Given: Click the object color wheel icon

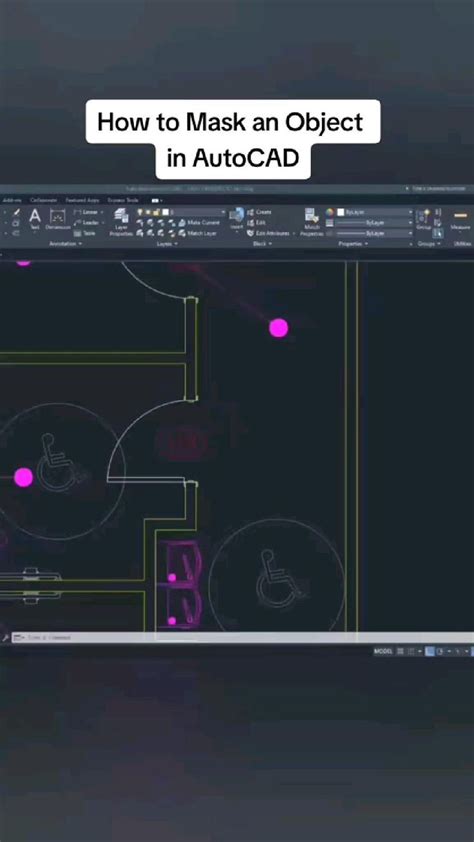Looking at the screenshot, I should point(330,212).
